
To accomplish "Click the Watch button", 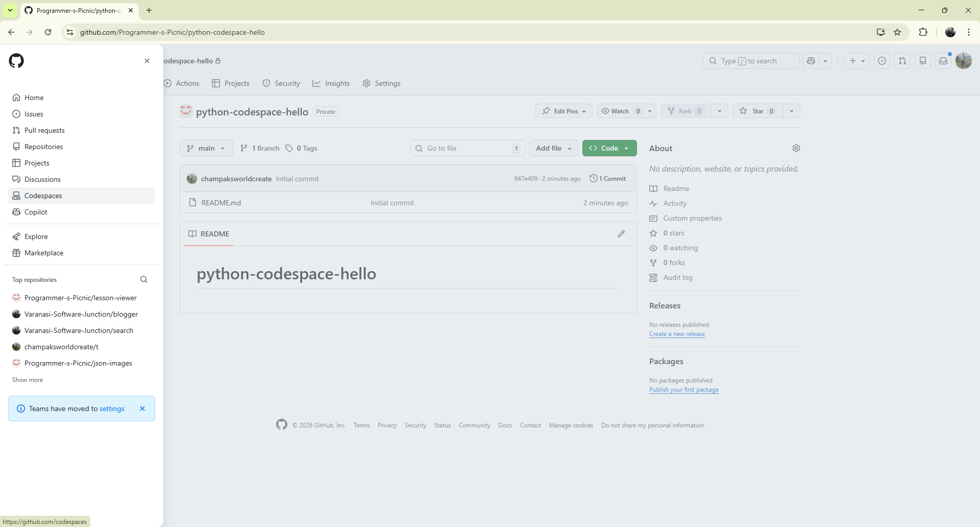I will pyautogui.click(x=620, y=111).
